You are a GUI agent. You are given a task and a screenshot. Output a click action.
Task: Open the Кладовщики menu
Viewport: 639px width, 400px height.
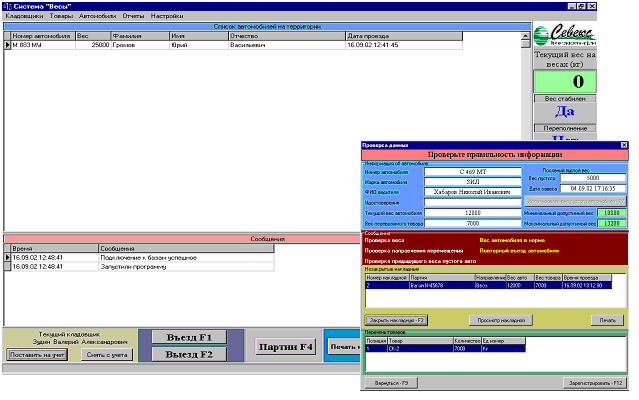tap(24, 16)
